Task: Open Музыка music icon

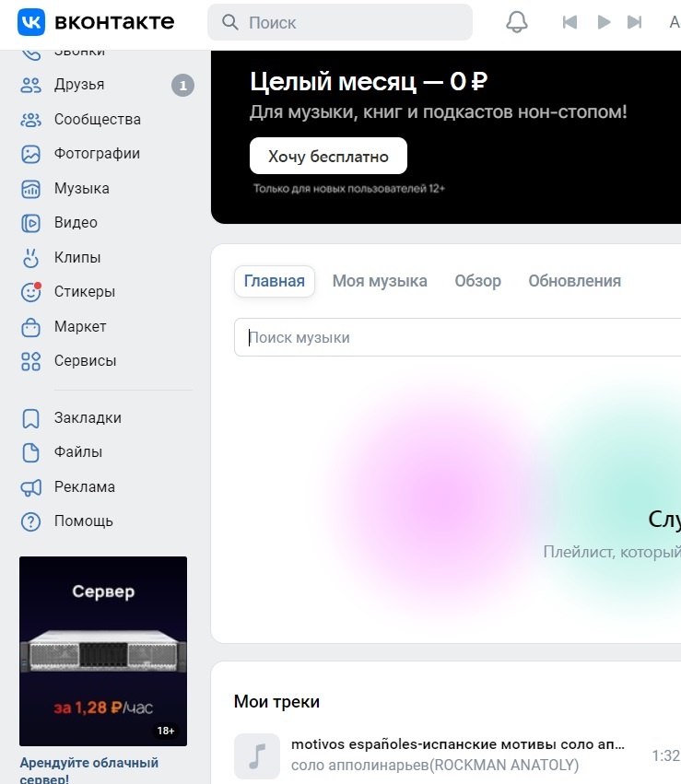Action: tap(31, 189)
